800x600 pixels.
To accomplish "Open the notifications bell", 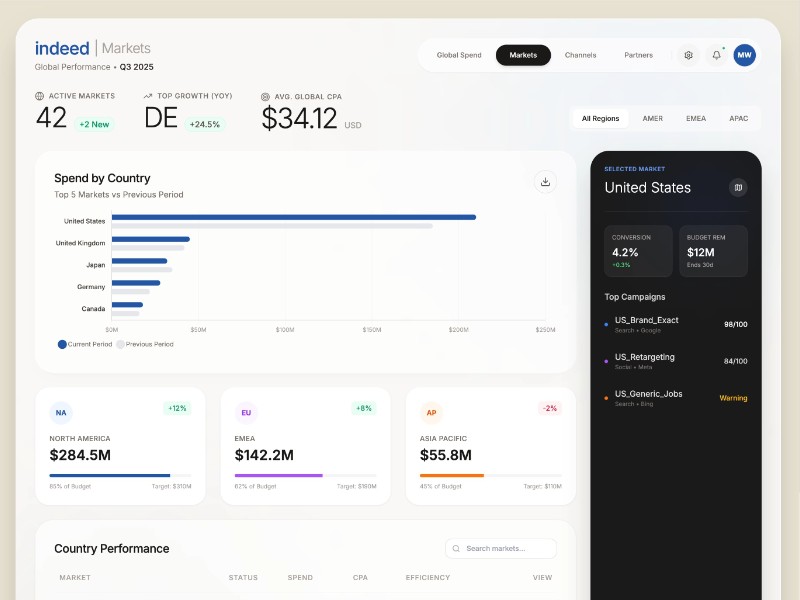I will (716, 55).
